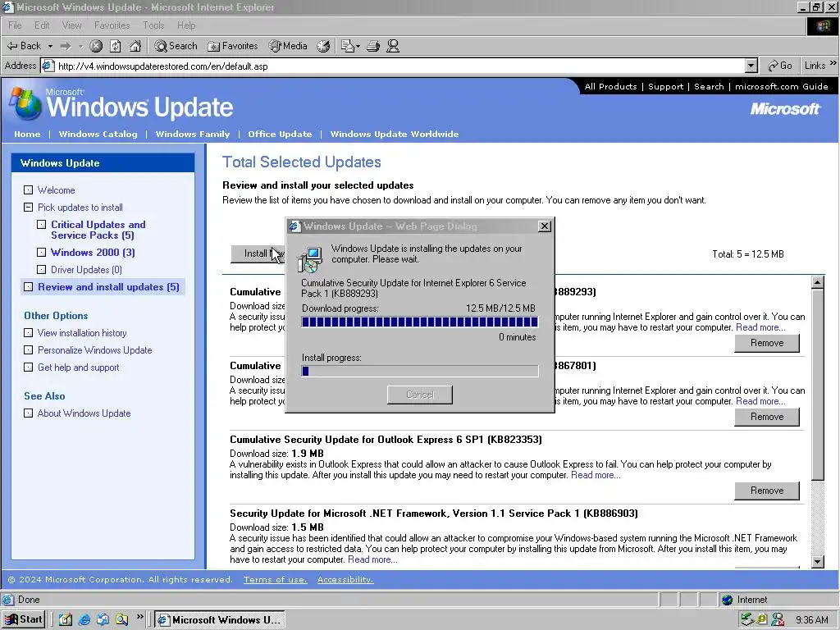Click Show Desktop quick launch icon
Screen dimensions: 840x630
tap(66, 619)
